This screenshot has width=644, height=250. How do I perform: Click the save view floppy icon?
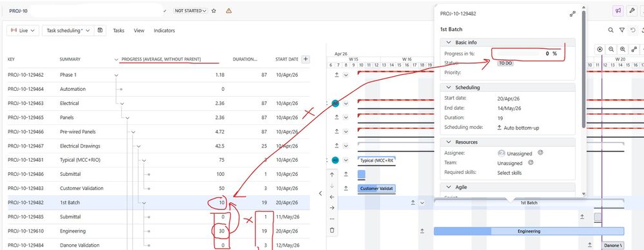tap(100, 30)
